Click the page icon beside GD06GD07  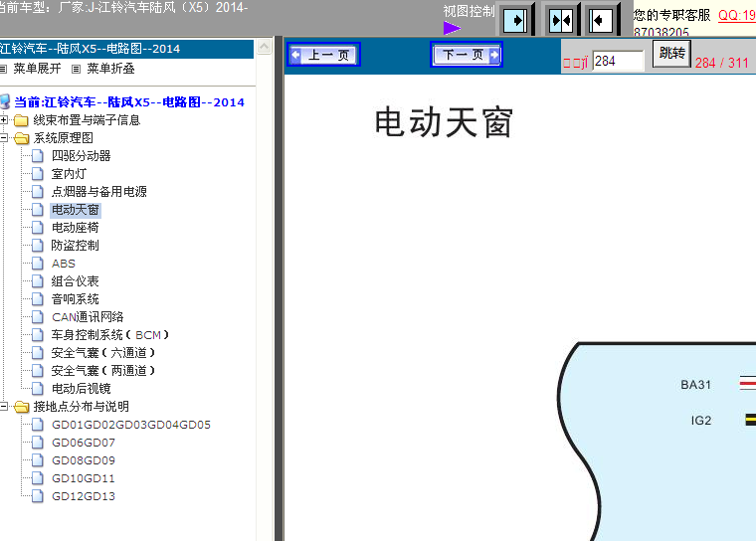(37, 443)
